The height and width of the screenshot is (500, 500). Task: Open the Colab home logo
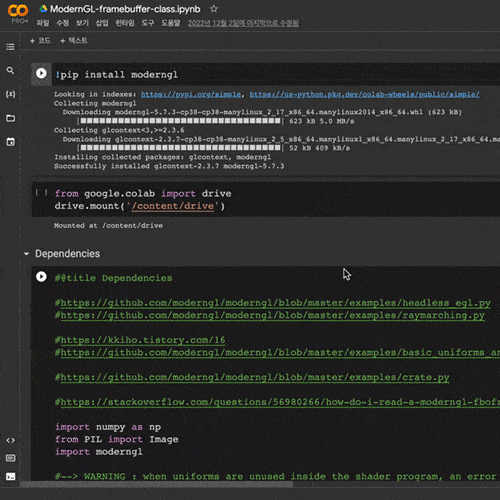coord(18,11)
